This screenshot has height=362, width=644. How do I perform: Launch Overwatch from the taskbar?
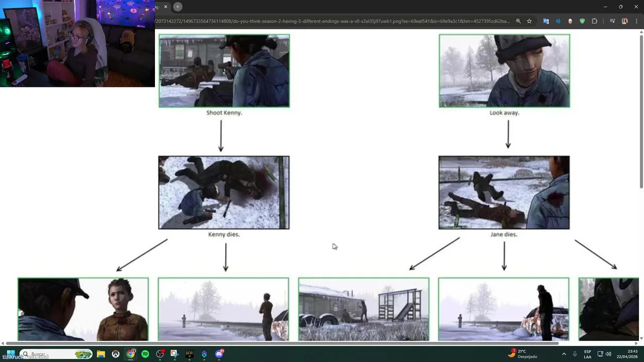[x=116, y=354]
